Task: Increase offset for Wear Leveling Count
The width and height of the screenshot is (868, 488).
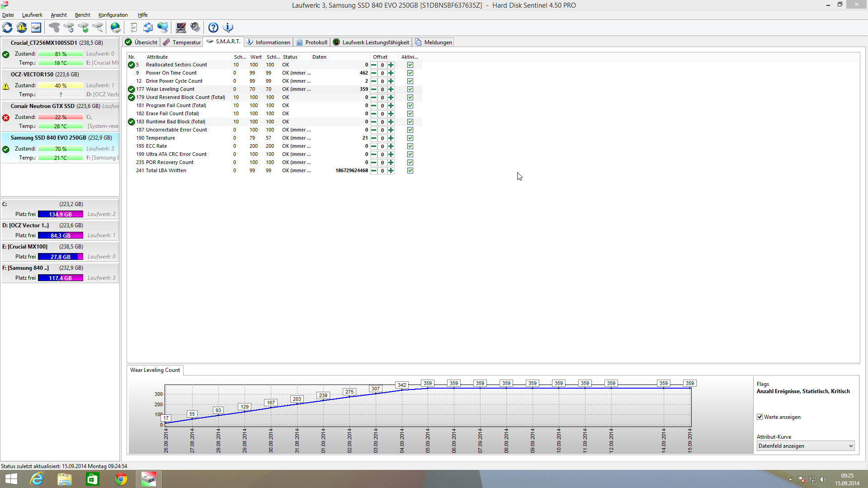Action: coord(391,89)
